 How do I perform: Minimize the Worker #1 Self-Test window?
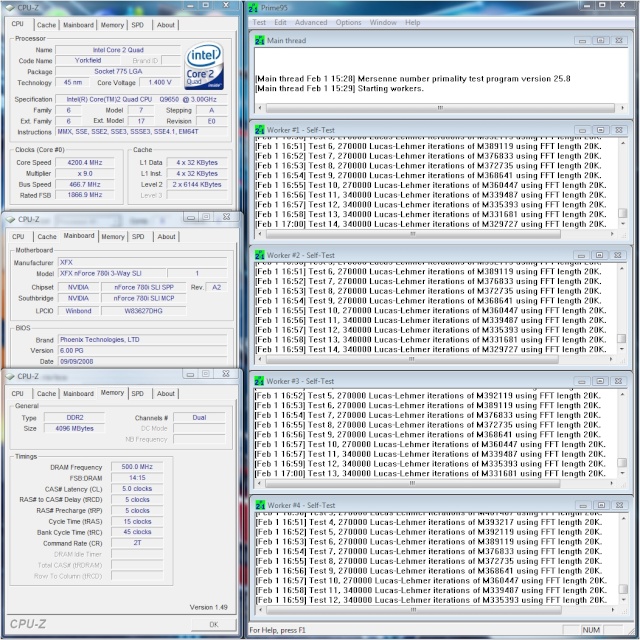[x=582, y=130]
